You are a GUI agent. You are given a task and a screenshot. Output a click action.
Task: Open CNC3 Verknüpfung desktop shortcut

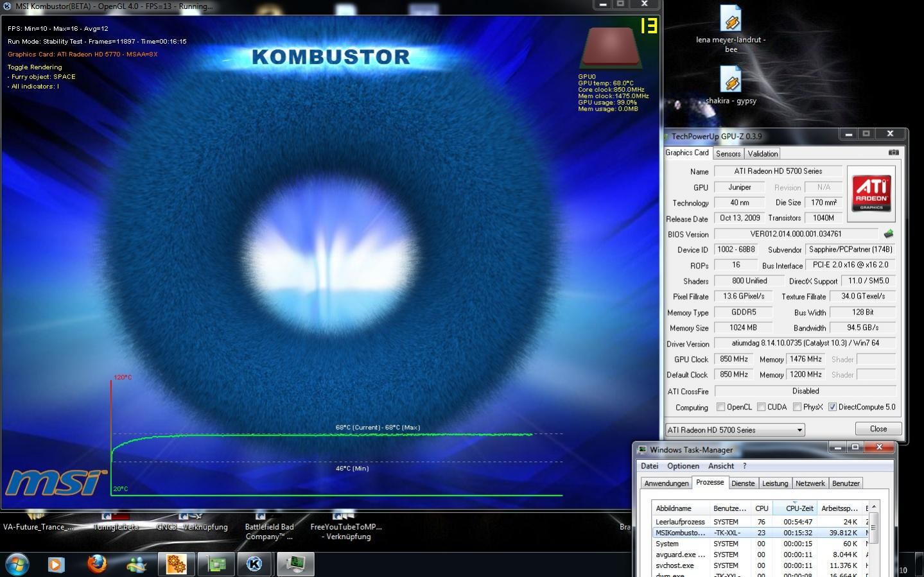coord(192,522)
